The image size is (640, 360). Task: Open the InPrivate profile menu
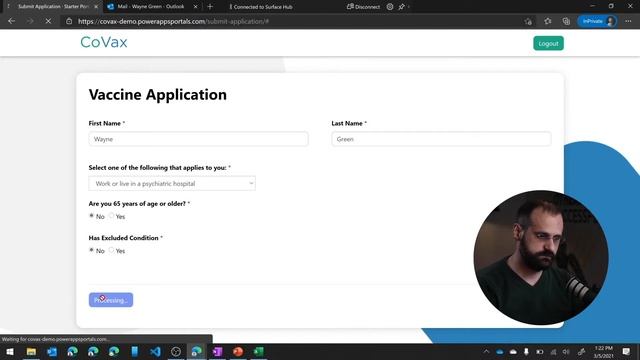pos(597,21)
